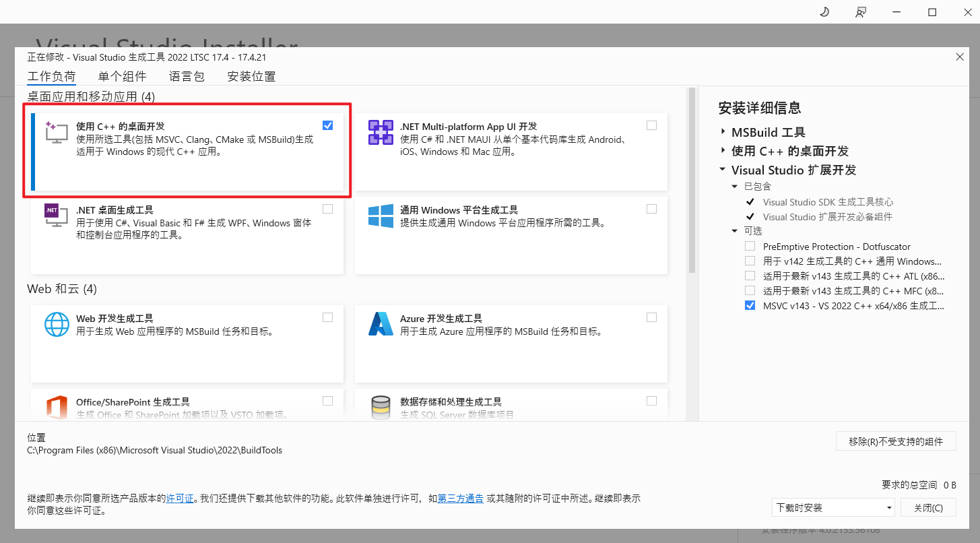980x543 pixels.
Task: Check the 通用 Windows 平台生成工具 workload
Action: [x=651, y=209]
